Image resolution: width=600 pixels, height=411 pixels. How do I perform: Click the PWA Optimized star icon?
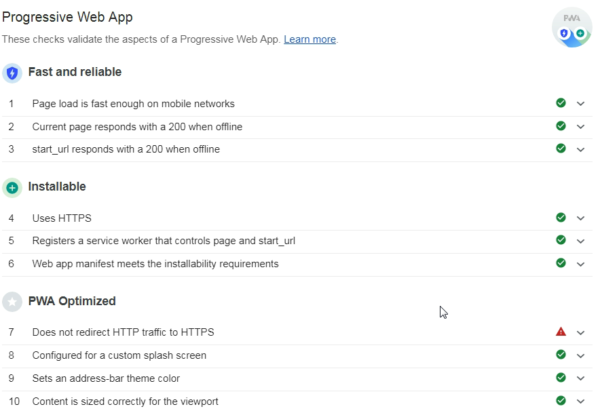pos(12,301)
